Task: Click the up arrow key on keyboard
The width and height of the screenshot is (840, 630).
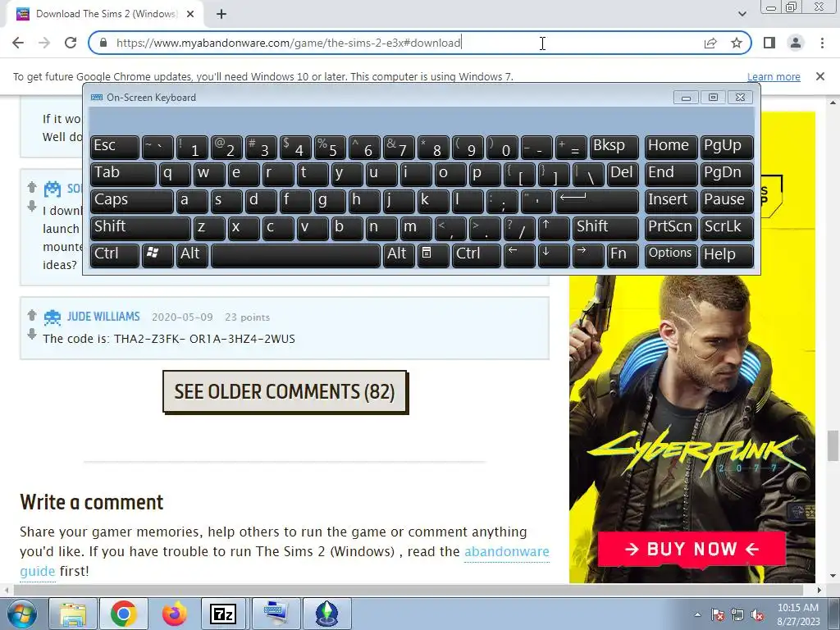Action: point(554,228)
